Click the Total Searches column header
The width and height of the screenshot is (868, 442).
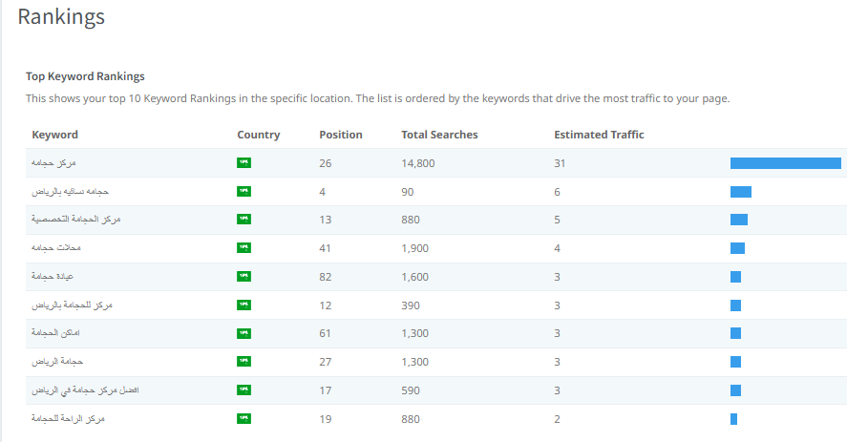[x=439, y=135]
